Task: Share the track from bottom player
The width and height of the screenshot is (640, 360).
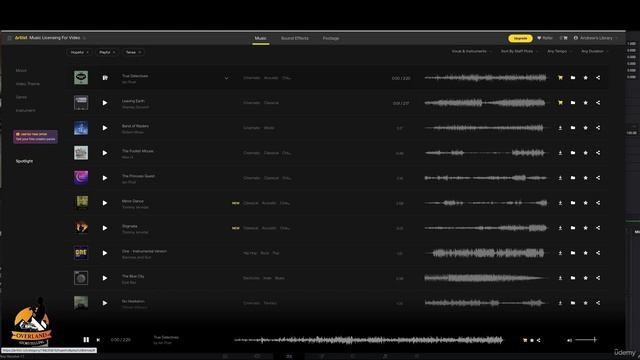Action: [x=538, y=340]
